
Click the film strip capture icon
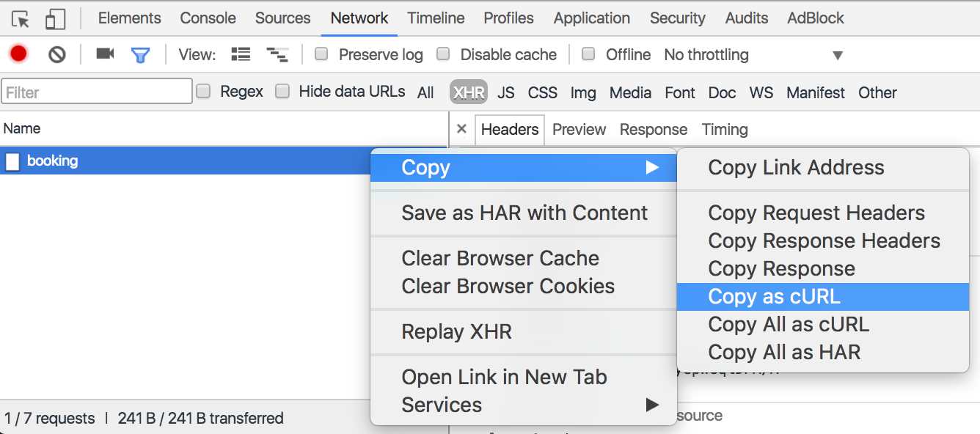[103, 54]
